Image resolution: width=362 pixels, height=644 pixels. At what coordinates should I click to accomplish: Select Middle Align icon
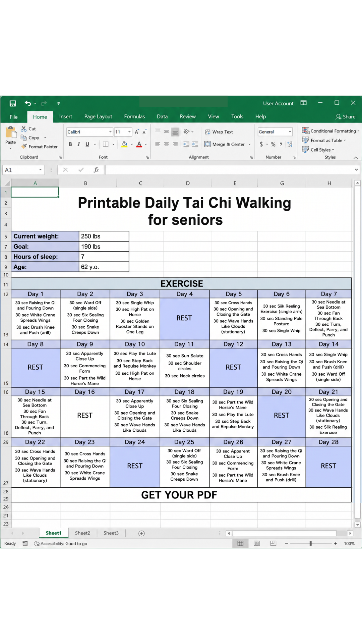[166, 131]
